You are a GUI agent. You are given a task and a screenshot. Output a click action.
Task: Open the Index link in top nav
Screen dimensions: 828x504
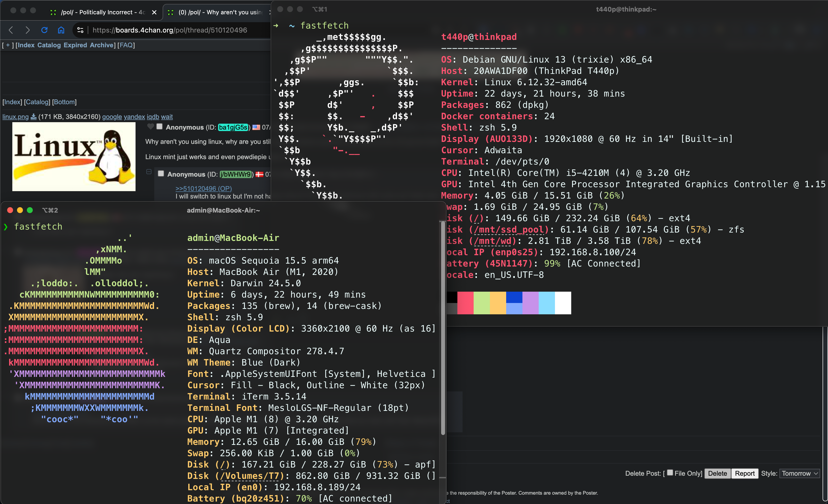click(x=26, y=45)
